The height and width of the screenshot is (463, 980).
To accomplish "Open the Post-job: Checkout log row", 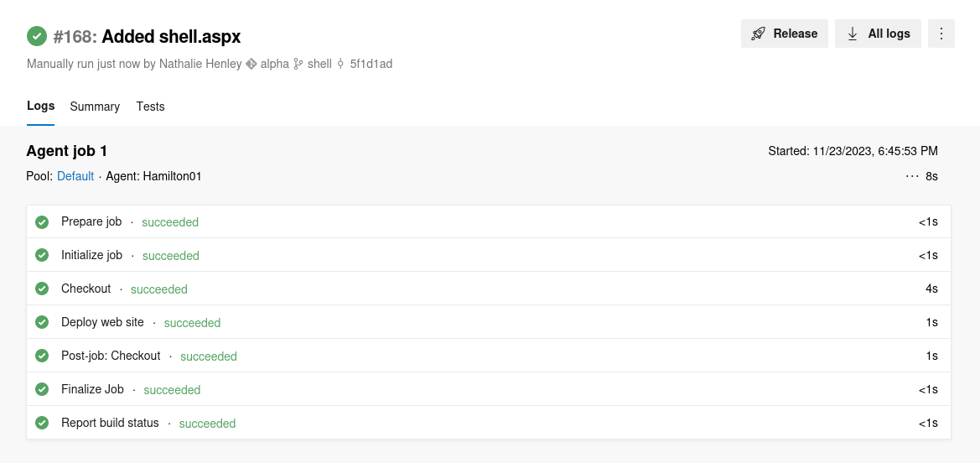I will pos(489,356).
